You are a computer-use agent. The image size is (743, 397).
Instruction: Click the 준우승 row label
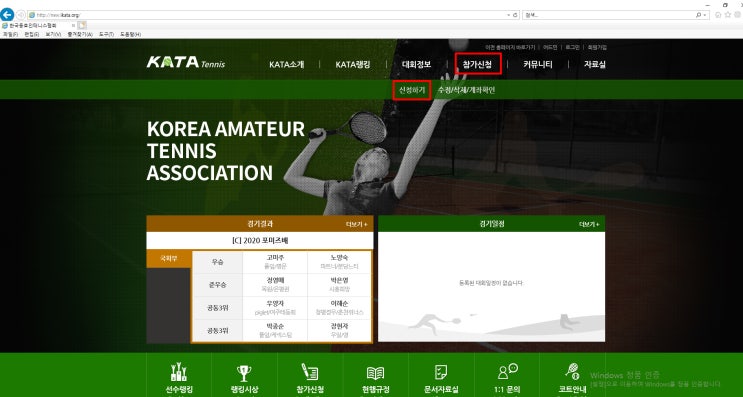tap(217, 285)
